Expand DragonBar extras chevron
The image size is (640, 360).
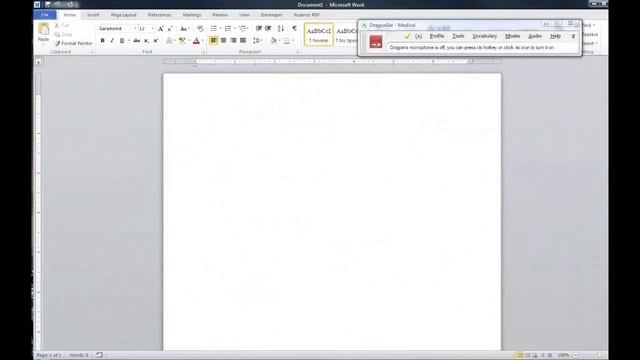click(573, 36)
